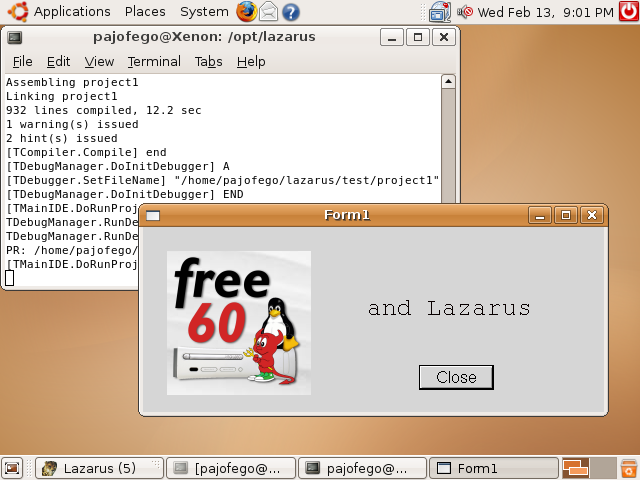Open the Trash icon in bottom panel

click(x=628, y=468)
